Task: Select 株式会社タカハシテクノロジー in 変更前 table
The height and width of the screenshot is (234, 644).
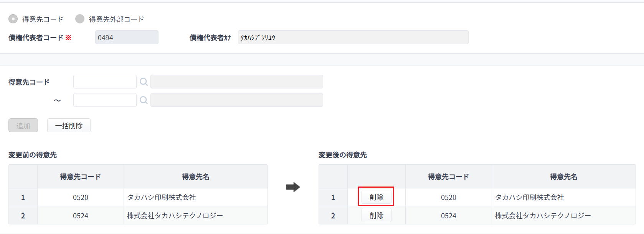Action: [x=175, y=216]
